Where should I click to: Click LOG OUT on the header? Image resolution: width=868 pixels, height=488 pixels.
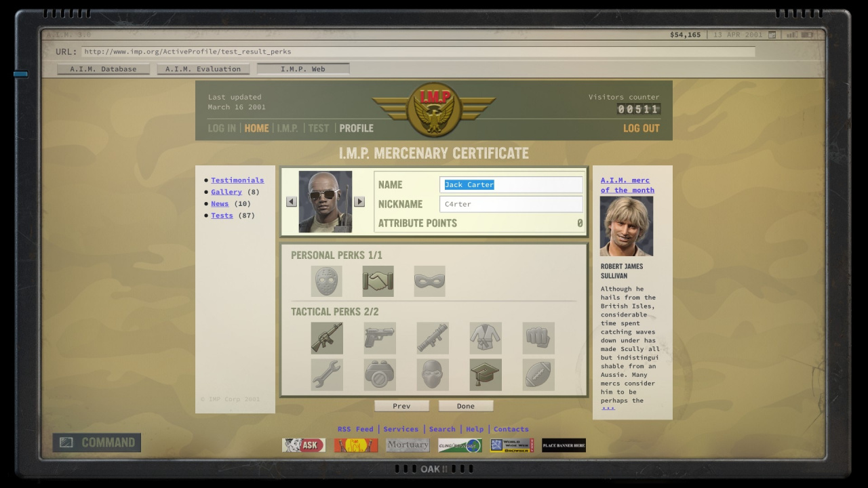(641, 128)
